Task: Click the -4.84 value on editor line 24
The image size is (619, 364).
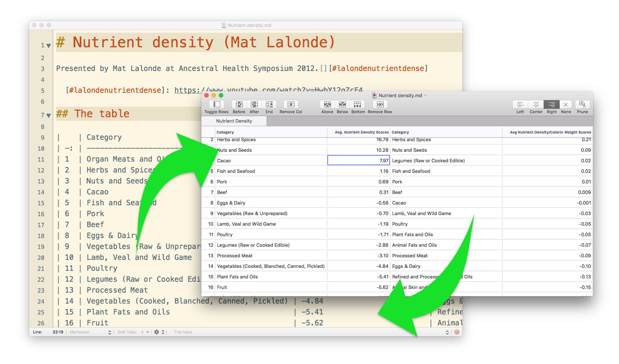Action: 312,301
